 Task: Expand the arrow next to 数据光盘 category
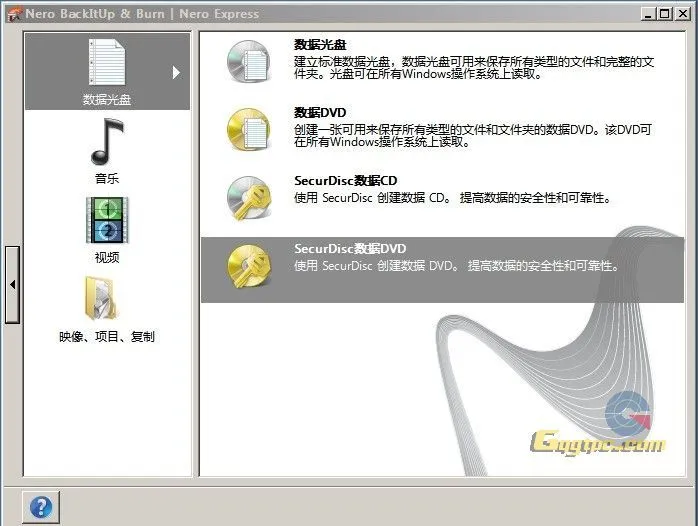[176, 73]
